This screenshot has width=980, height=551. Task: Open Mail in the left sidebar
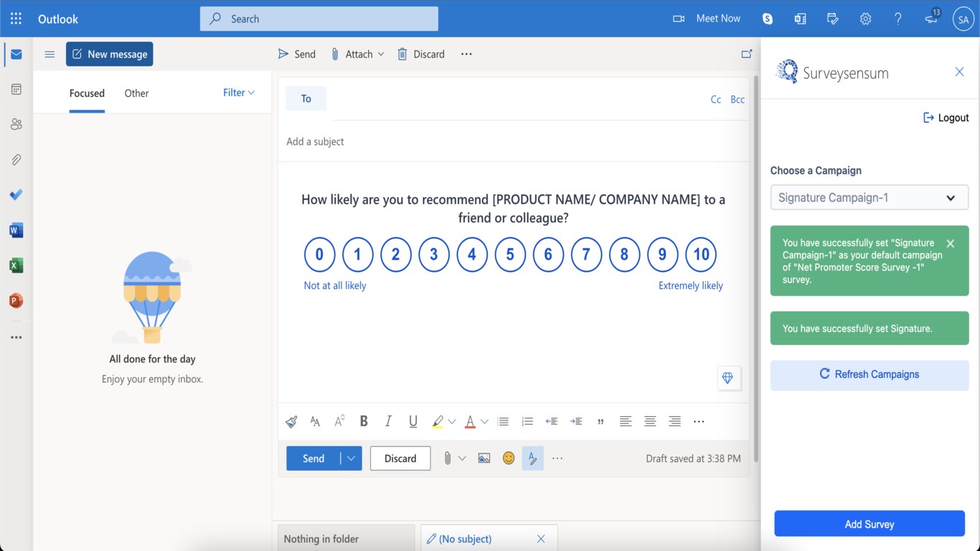pyautogui.click(x=16, y=55)
